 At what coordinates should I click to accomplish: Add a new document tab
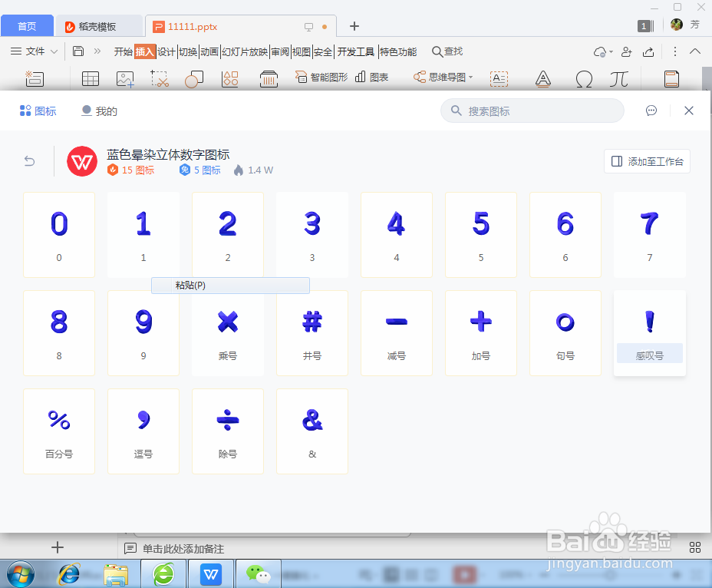[354, 26]
